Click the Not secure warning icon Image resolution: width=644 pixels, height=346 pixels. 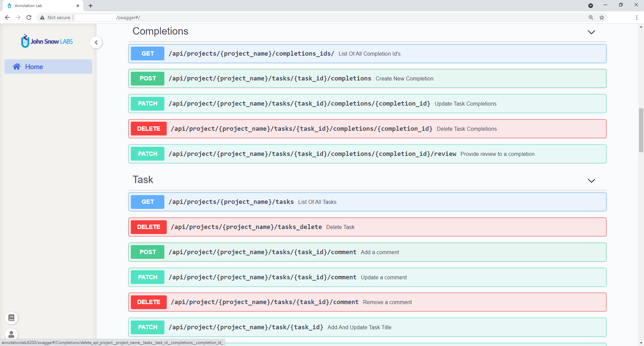[42, 17]
